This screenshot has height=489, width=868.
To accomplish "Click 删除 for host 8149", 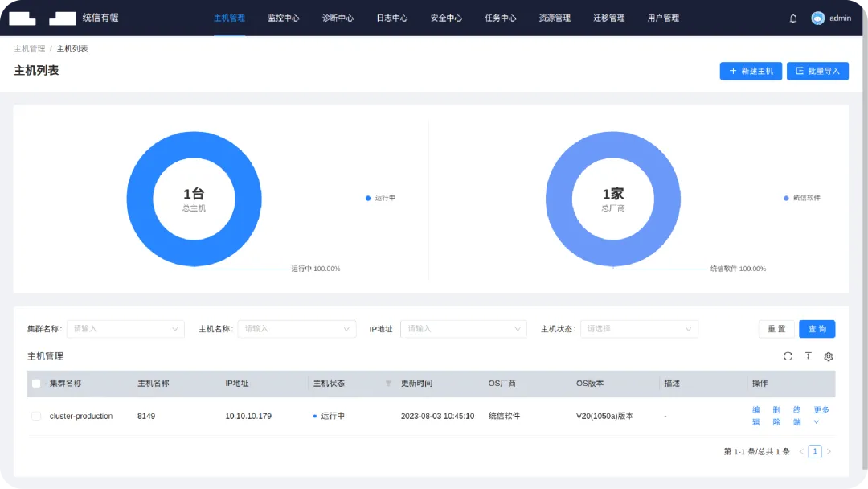I will (776, 416).
